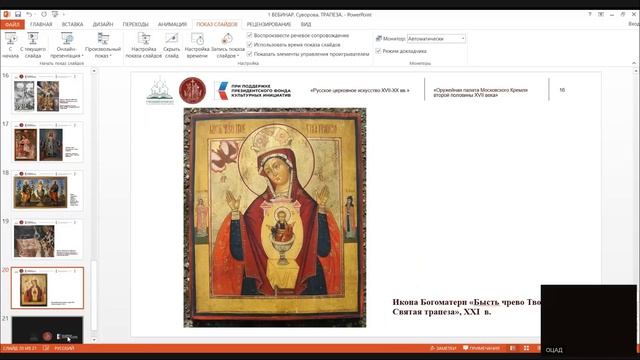Toggle Воспроизвести речевое сопровождение checkbox

[x=250, y=36]
